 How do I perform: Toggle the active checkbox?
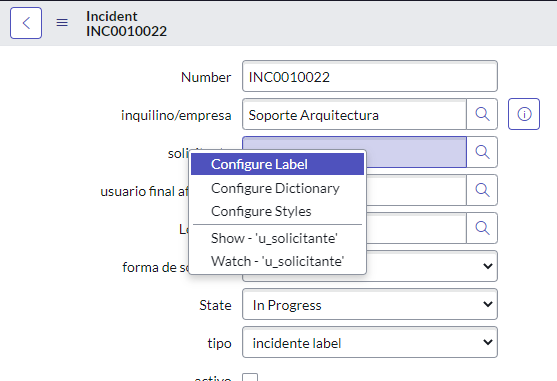click(250, 377)
